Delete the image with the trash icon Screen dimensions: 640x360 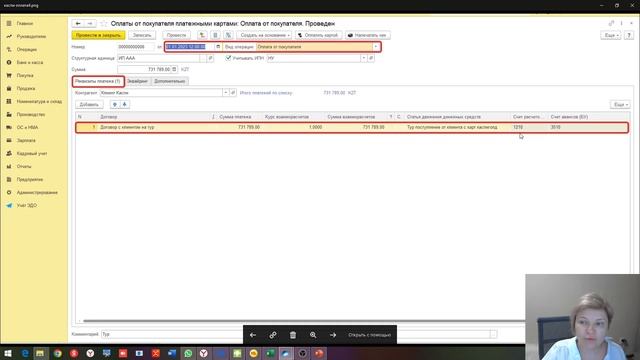293,335
